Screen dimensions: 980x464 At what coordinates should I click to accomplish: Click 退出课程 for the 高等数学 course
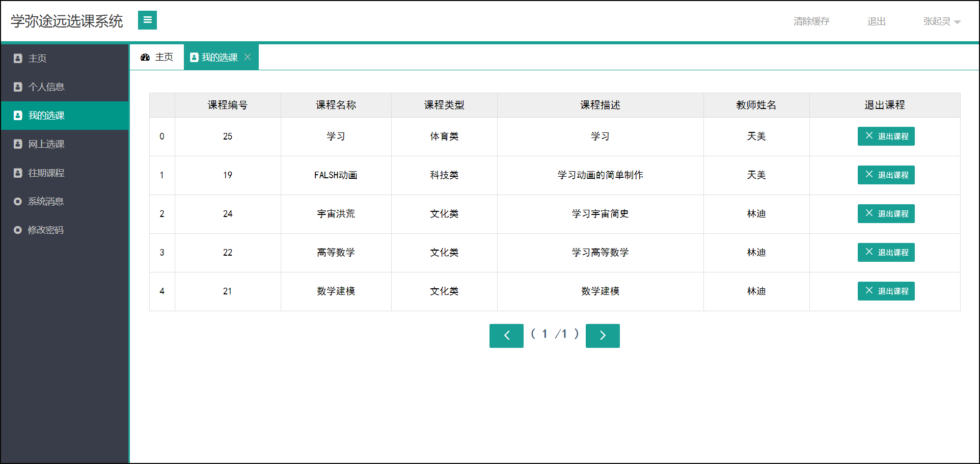(x=886, y=252)
